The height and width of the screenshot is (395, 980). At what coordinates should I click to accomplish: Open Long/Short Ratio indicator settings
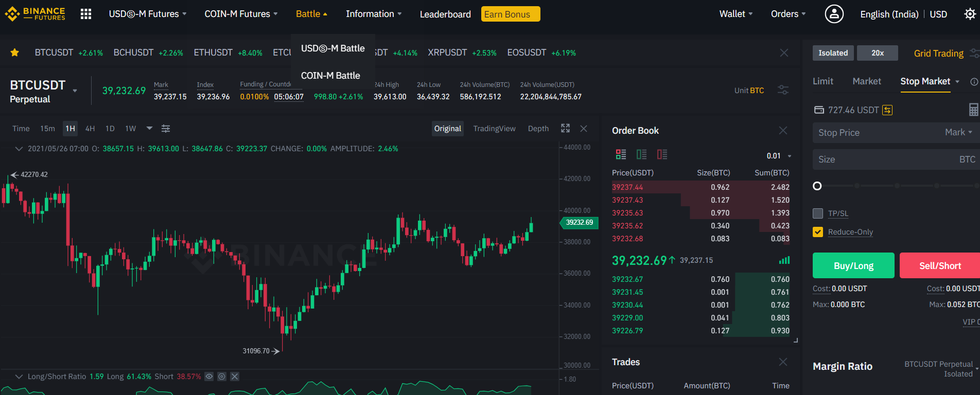point(222,376)
